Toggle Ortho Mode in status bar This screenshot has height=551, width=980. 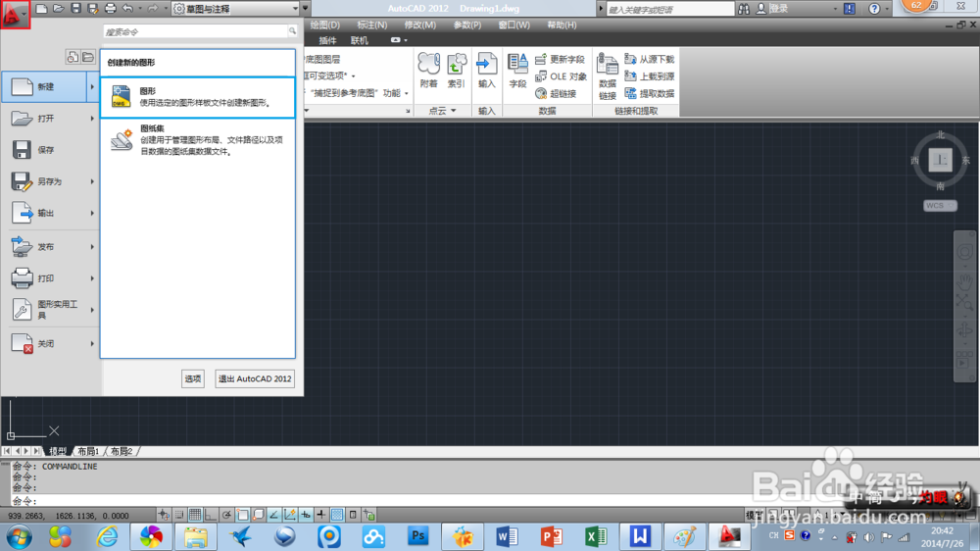click(211, 515)
